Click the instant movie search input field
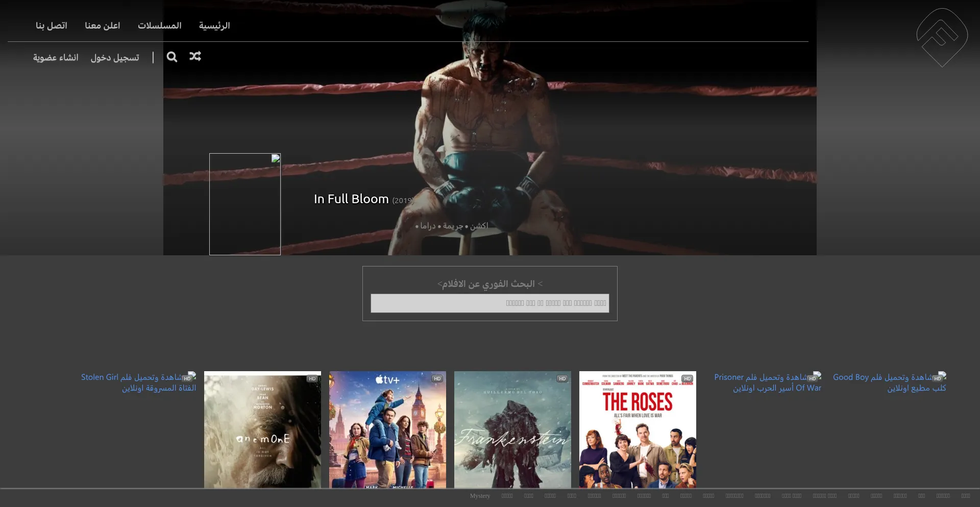Image resolution: width=980 pixels, height=507 pixels. pos(489,303)
